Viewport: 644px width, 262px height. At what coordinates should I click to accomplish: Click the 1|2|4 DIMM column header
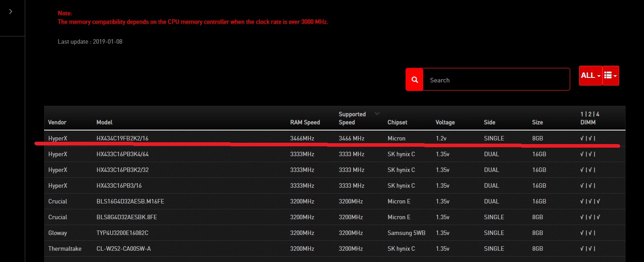click(589, 118)
